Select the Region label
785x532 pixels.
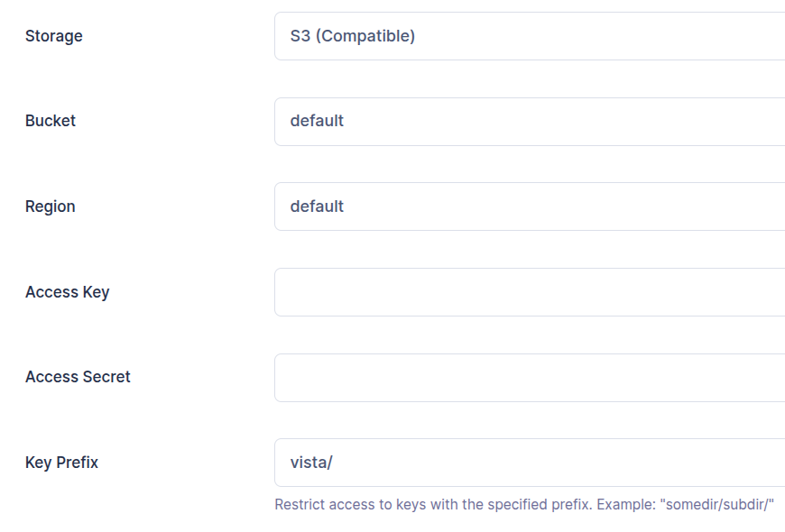click(x=50, y=206)
